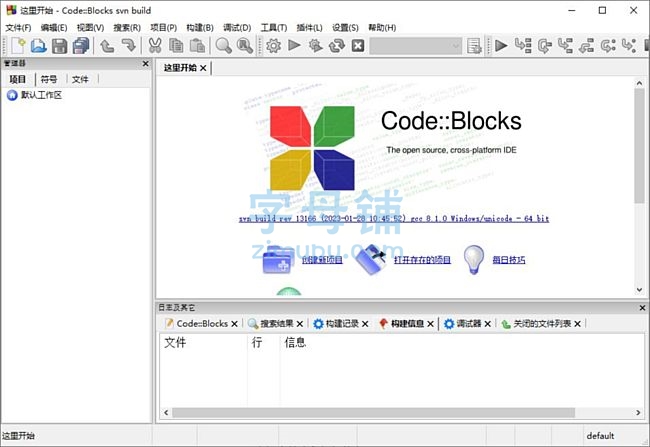Click the Step into instruction debug icon
The width and height of the screenshot is (650, 447).
pos(629,46)
